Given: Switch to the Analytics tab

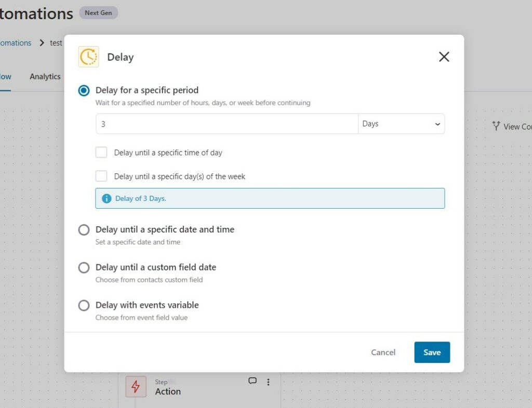Looking at the screenshot, I should 45,77.
